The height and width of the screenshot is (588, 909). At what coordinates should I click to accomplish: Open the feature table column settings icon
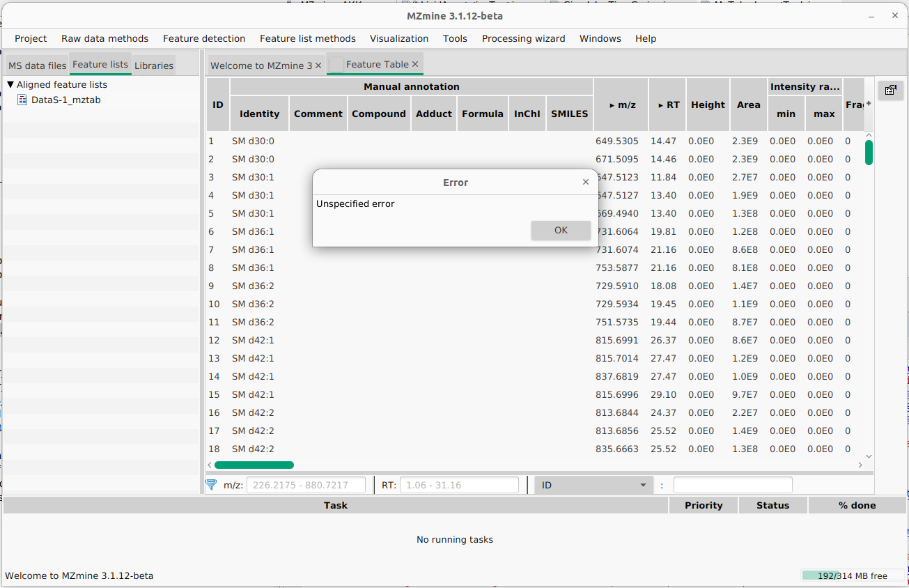click(890, 90)
